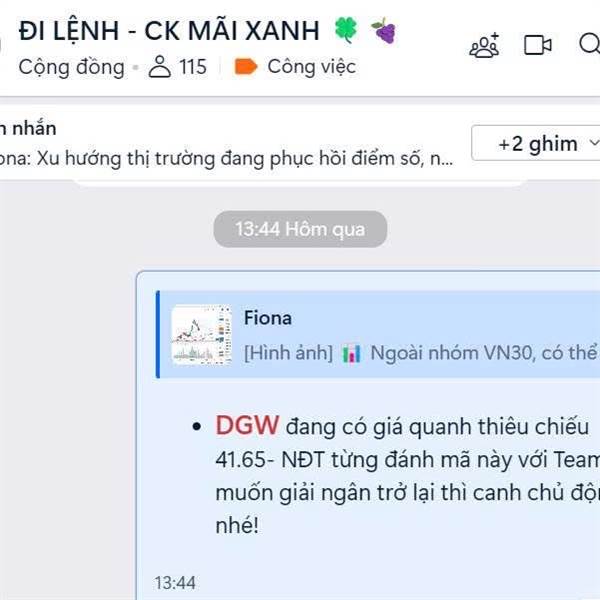The width and height of the screenshot is (600, 600).
Task: Open the Công việc label text
Action: [x=311, y=67]
